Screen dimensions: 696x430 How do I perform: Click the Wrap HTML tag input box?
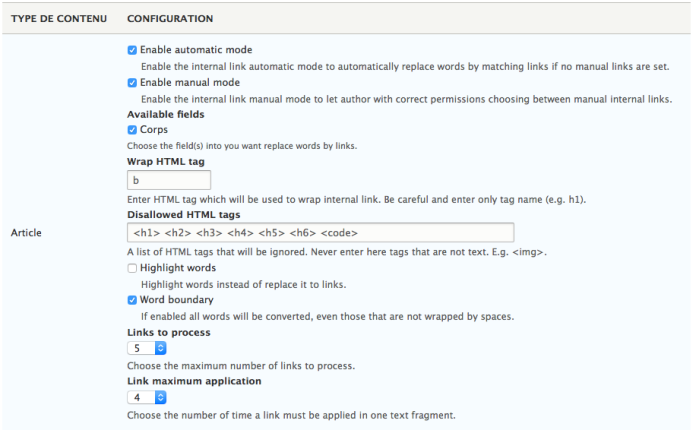[x=169, y=180]
